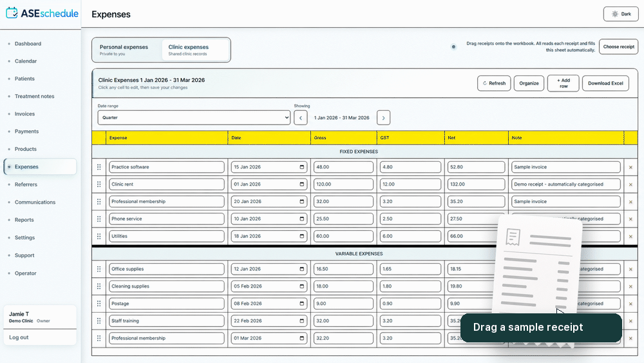Go to previous quarter with left chevron

pyautogui.click(x=301, y=118)
